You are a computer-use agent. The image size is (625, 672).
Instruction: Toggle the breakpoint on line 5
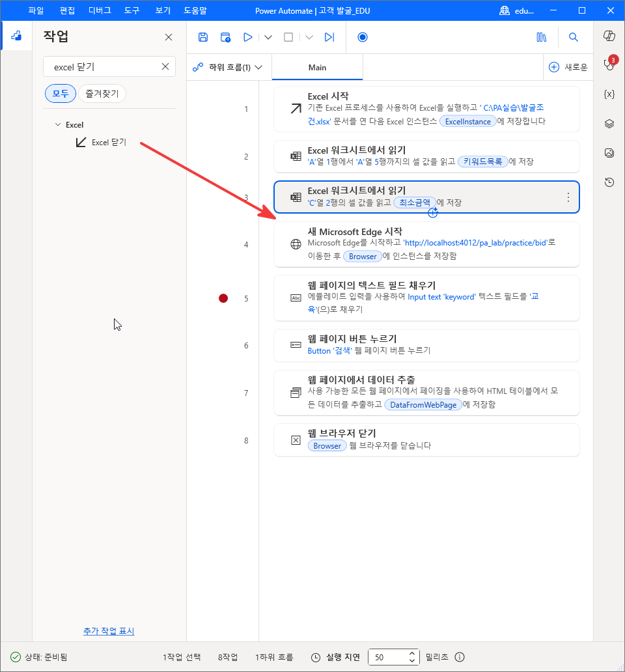click(223, 298)
